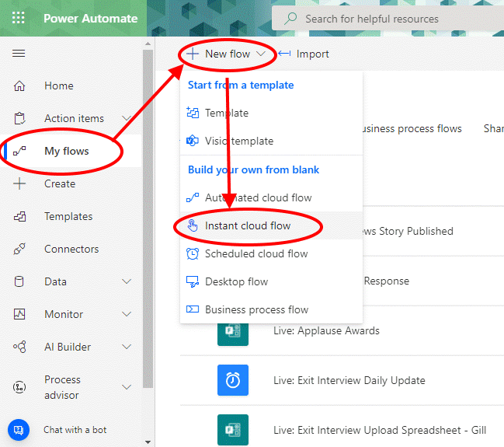Screen dimensions: 504x447
Task: Click the Visio template icon
Action: [193, 141]
